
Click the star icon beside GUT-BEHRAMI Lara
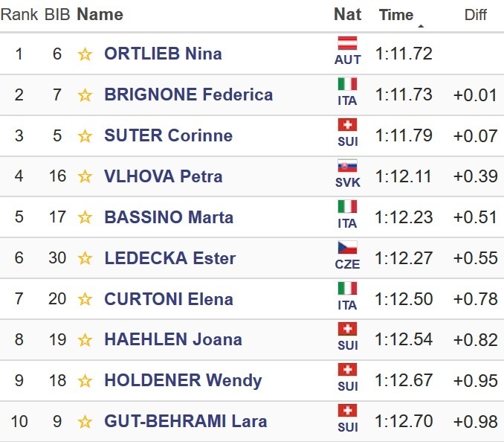point(85,422)
